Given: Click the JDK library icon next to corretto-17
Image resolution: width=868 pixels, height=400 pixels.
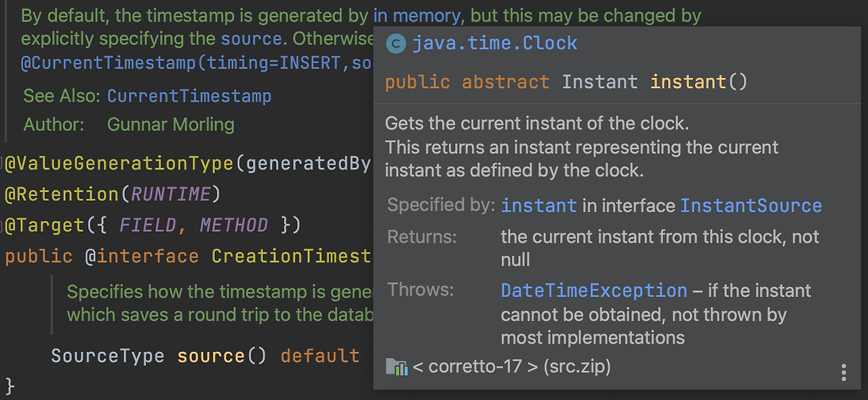Looking at the screenshot, I should click(397, 367).
